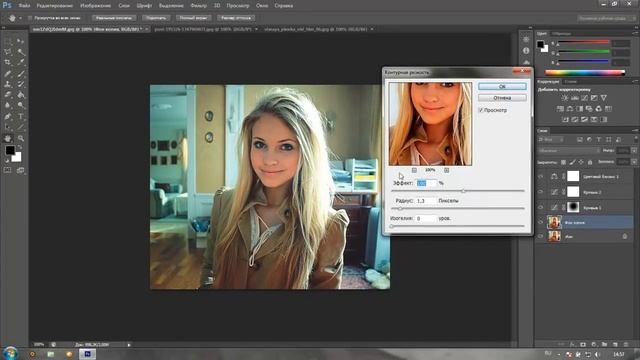Add a Vibrance adjustment

[x=604, y=98]
